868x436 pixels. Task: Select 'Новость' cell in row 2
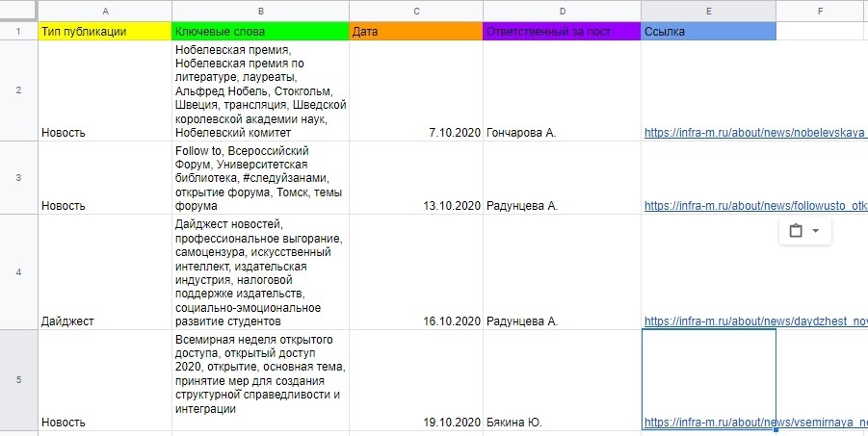click(105, 90)
